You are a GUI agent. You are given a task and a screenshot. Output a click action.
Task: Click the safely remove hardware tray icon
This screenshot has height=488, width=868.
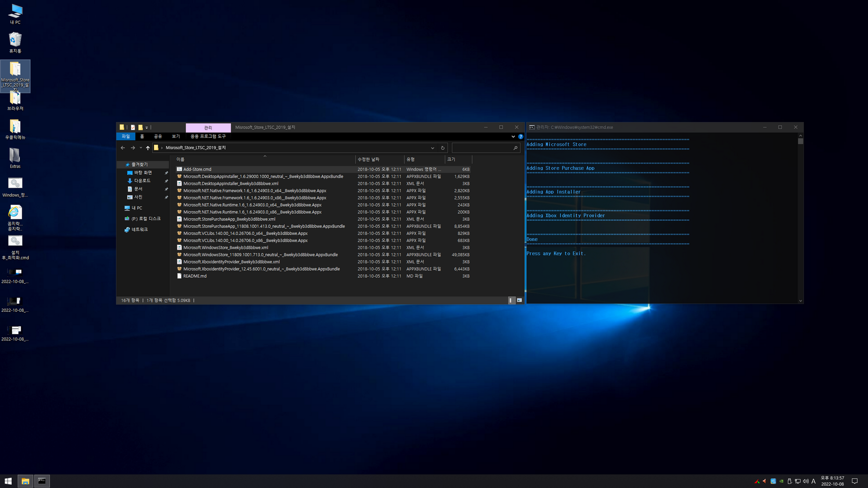tap(790, 481)
